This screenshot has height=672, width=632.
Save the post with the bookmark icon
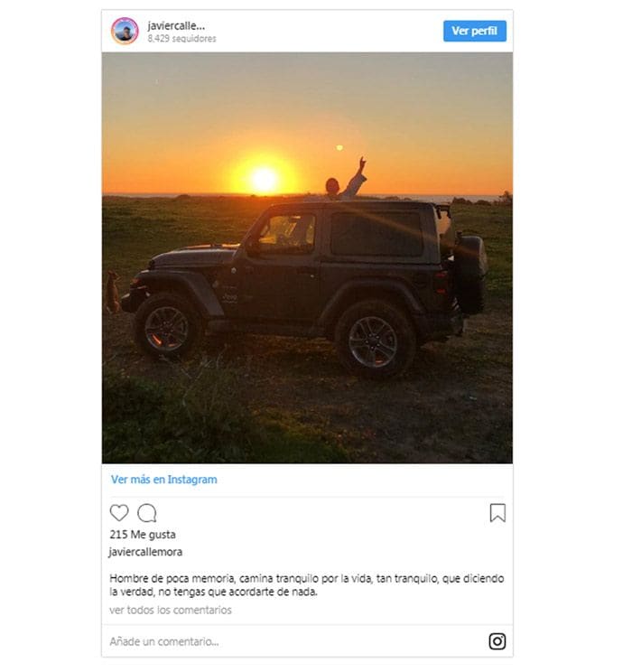(497, 512)
